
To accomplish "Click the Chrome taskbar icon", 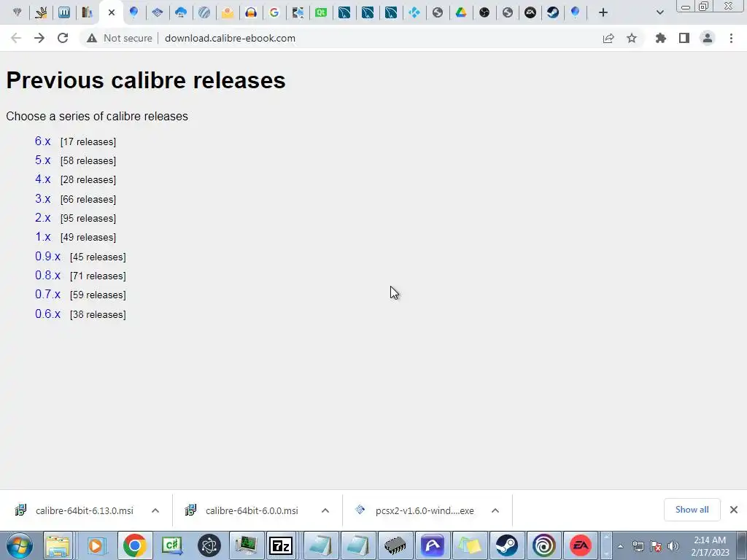I will (135, 545).
